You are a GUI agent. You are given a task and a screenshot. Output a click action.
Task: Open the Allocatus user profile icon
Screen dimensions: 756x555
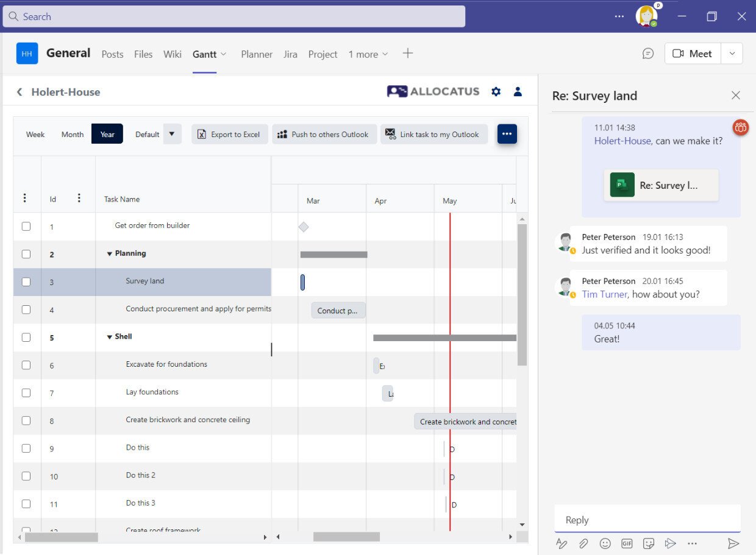tap(518, 91)
